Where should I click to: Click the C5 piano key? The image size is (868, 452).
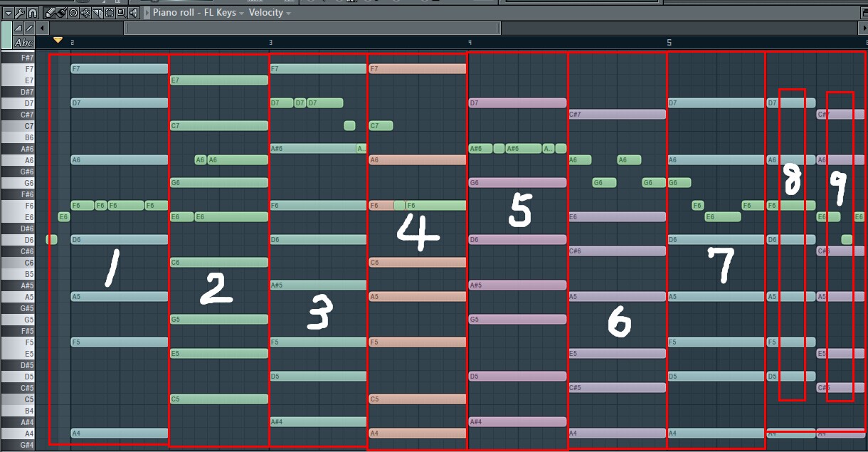[18, 399]
